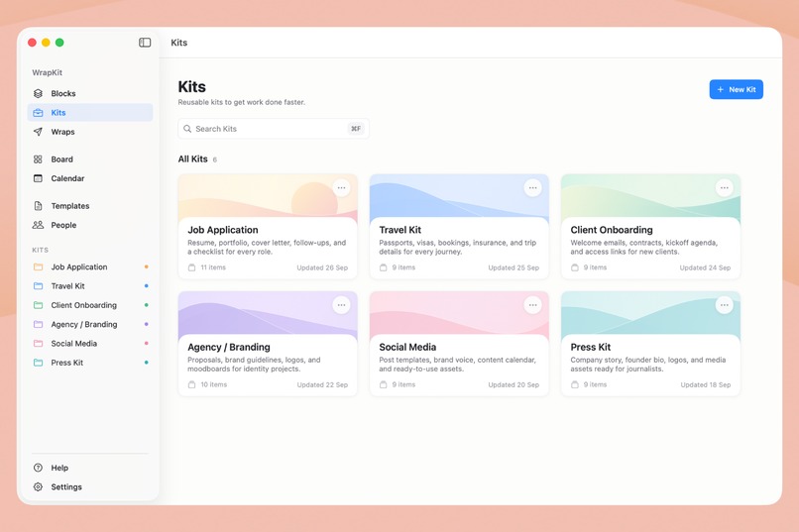Select Travel Kit in sidebar list
Screen dimensions: 799x532
89,286
